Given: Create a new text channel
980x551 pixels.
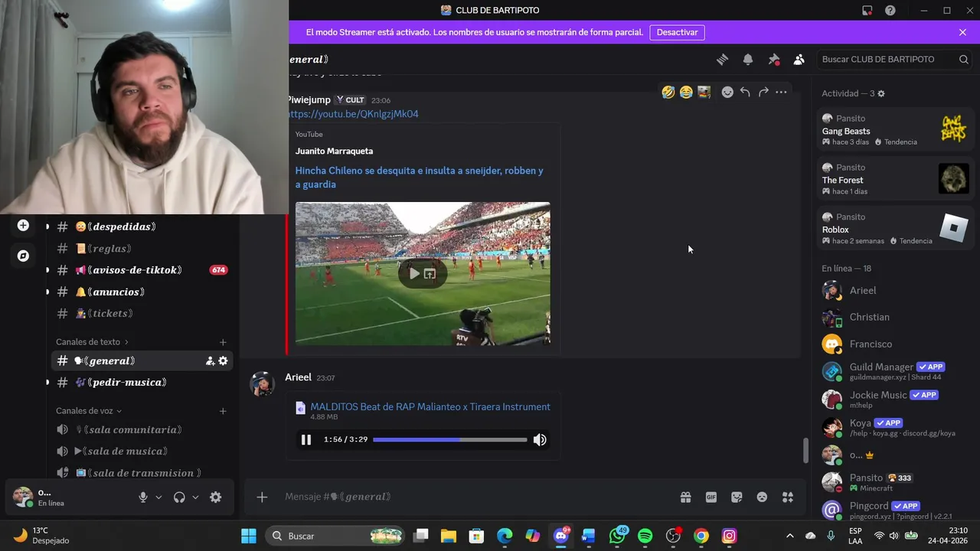Looking at the screenshot, I should click(223, 342).
